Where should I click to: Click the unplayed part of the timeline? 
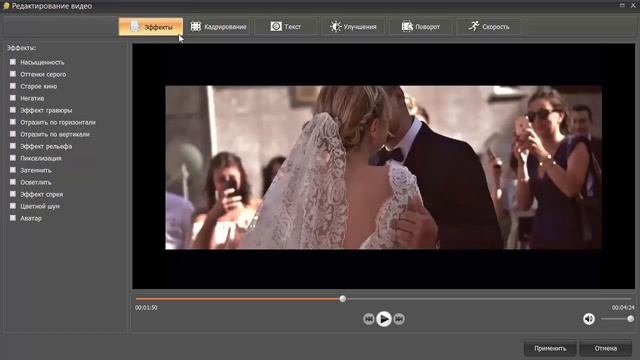[x=488, y=299]
